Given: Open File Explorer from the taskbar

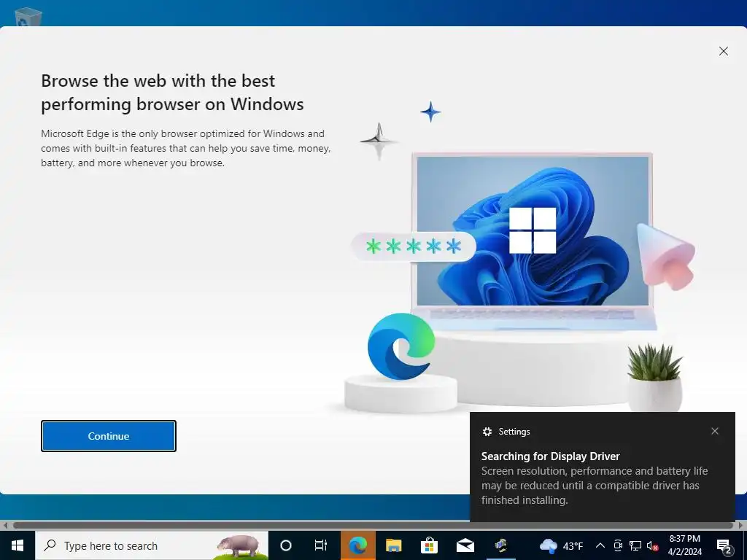Looking at the screenshot, I should point(393,545).
